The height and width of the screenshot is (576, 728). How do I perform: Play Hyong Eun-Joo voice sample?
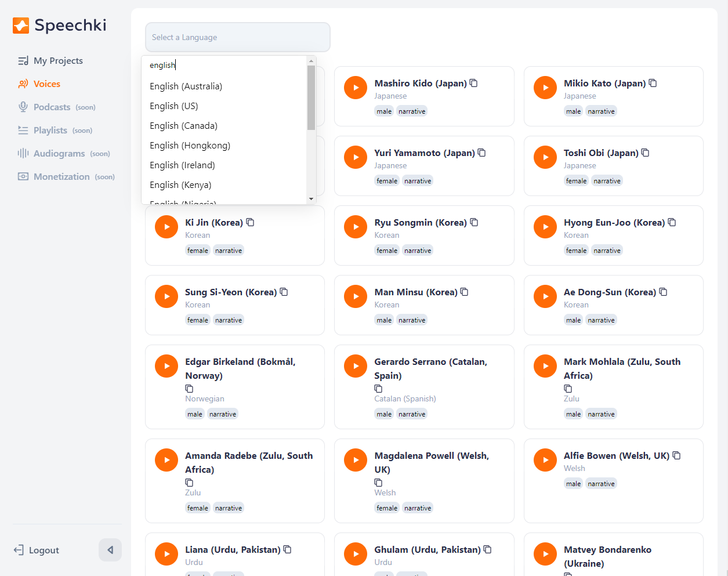(x=545, y=227)
